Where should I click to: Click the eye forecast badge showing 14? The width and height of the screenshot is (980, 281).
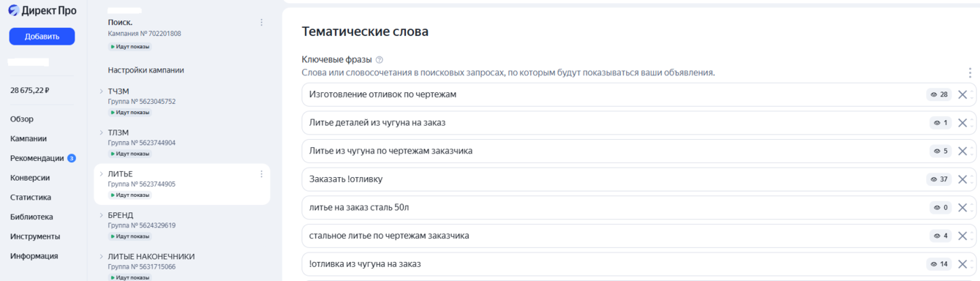pyautogui.click(x=939, y=264)
